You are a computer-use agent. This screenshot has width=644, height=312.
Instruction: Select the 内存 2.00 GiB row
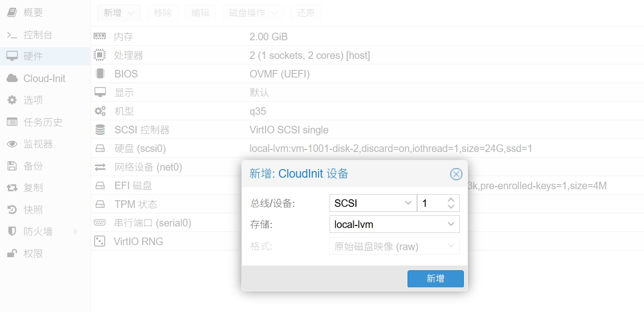[367, 37]
